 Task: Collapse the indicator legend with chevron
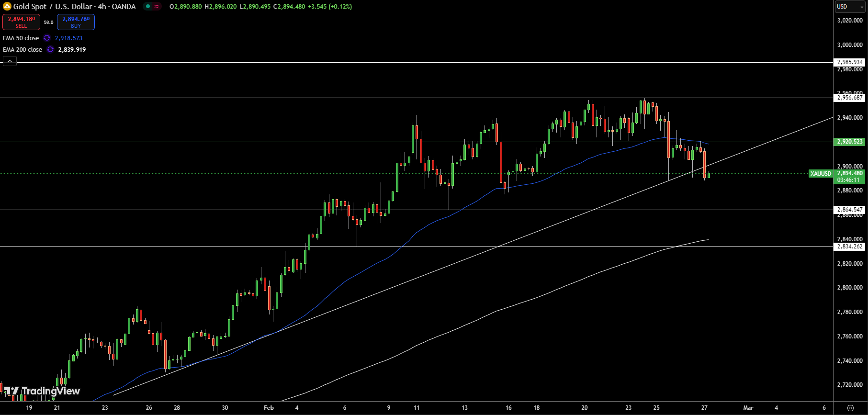pyautogui.click(x=10, y=61)
